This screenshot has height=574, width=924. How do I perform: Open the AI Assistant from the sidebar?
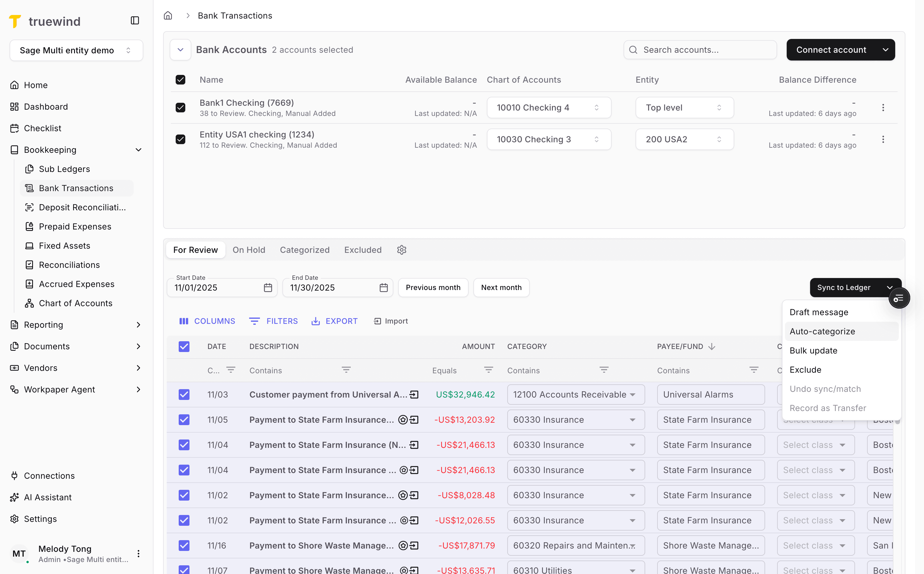[x=47, y=497]
